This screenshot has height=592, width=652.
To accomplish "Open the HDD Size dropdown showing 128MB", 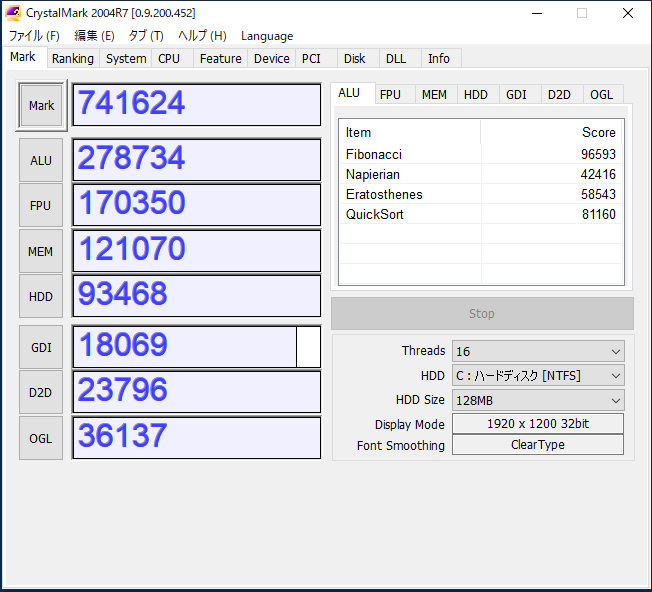I will pos(538,400).
